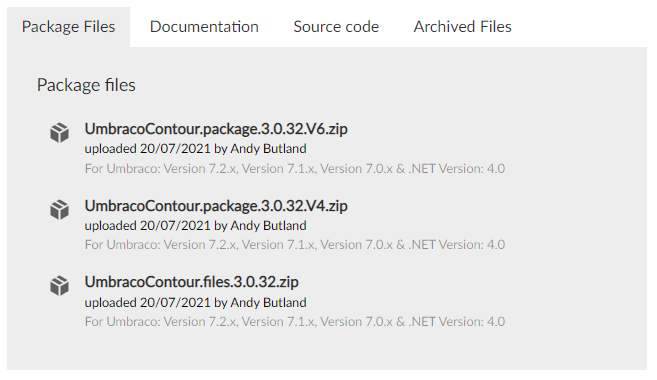The height and width of the screenshot is (380, 657).
Task: Download UmbracoContour.files.3.0.32.zip
Action: [191, 282]
